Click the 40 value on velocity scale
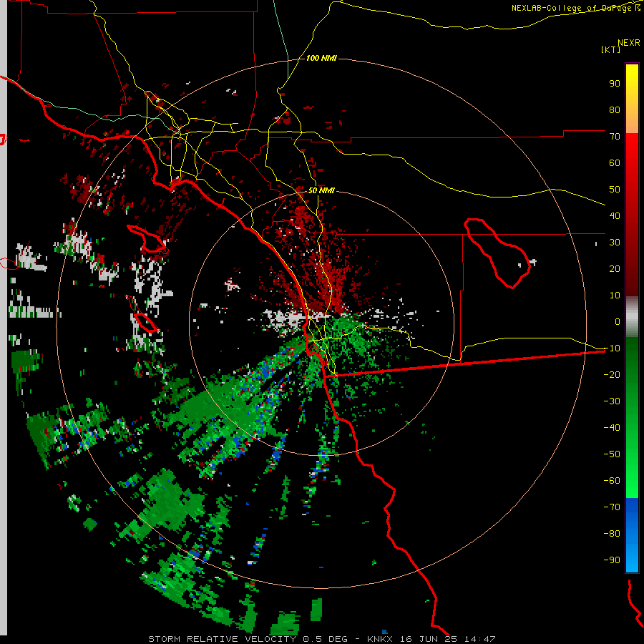Image resolution: width=644 pixels, height=644 pixels. (615, 216)
